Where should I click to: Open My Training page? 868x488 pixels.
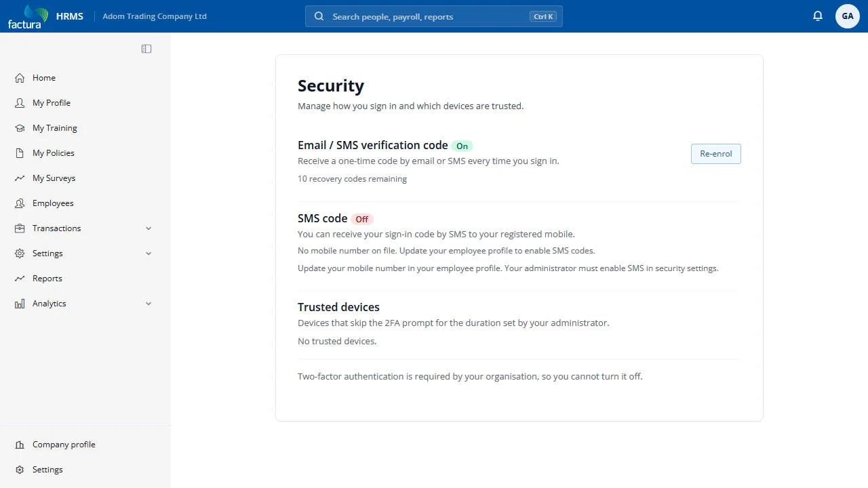84,128
